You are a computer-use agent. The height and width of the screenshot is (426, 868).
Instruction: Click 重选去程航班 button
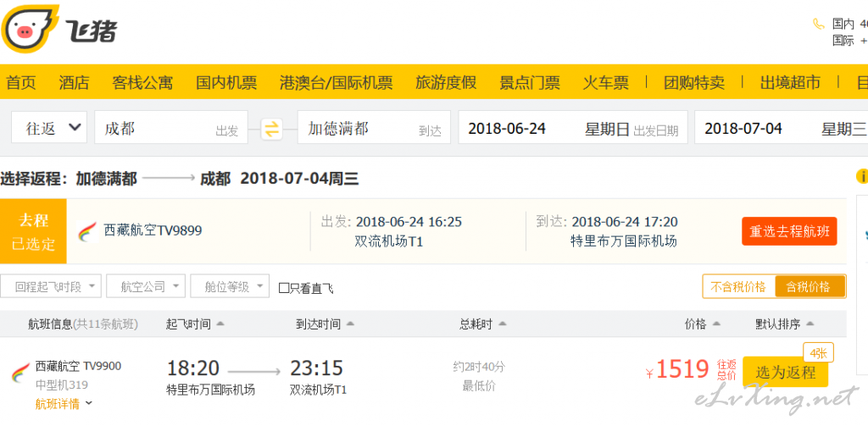click(x=789, y=231)
